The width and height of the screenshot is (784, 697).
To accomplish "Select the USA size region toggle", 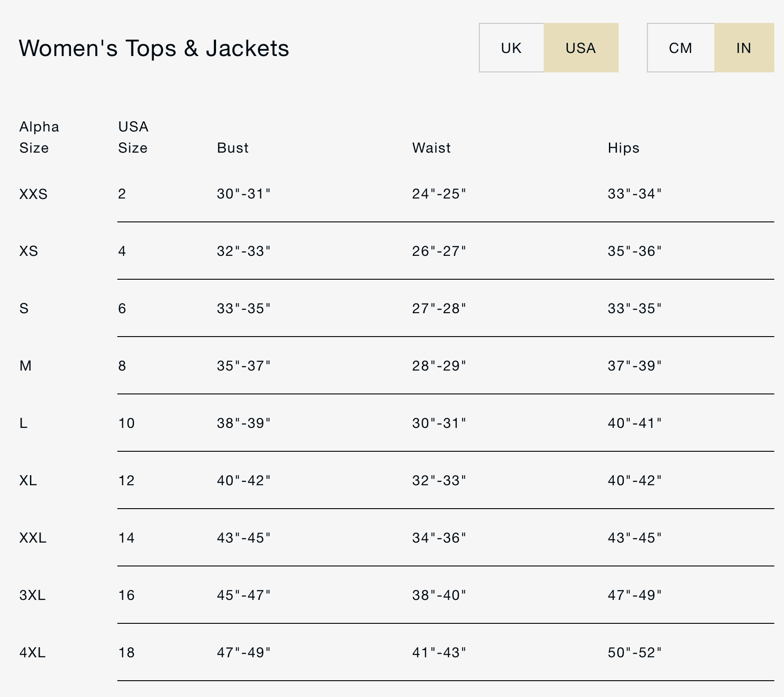I will 581,48.
